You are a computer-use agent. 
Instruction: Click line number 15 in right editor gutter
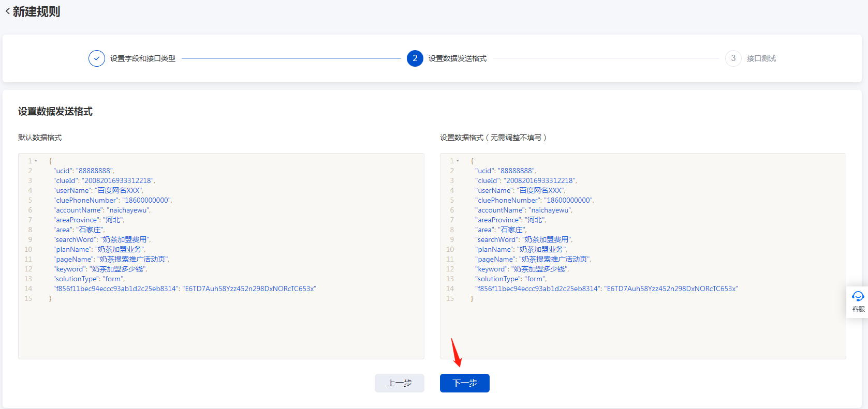point(450,298)
